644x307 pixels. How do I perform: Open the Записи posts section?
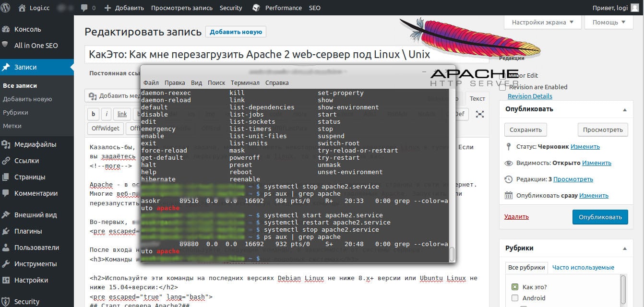click(x=37, y=68)
